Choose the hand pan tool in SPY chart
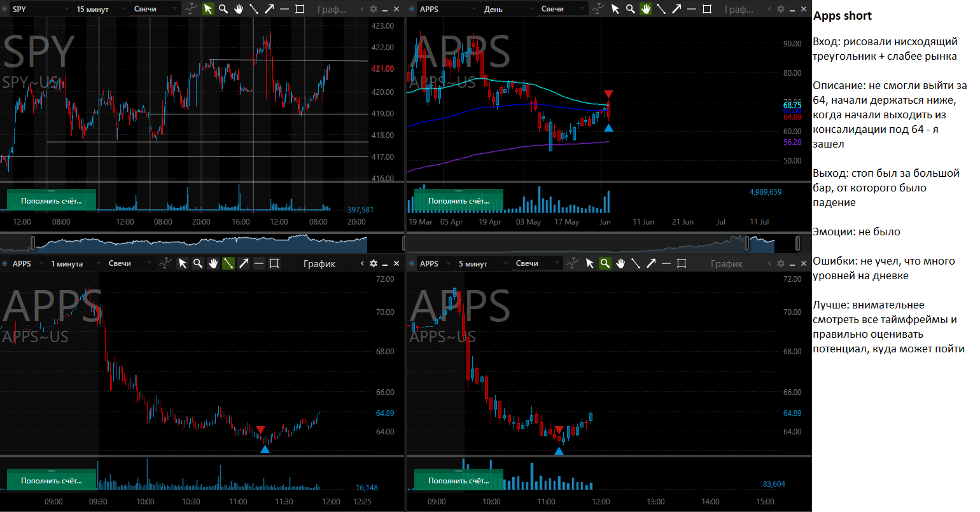 (x=239, y=9)
